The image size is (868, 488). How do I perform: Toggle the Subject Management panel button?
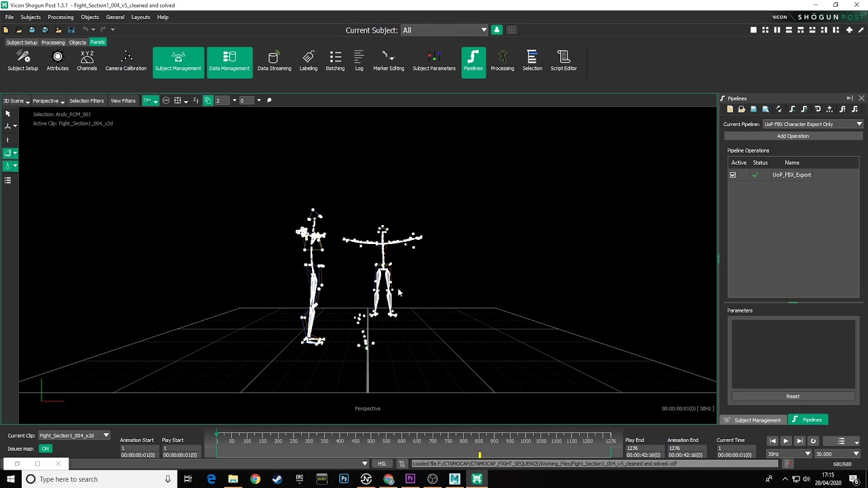(178, 62)
